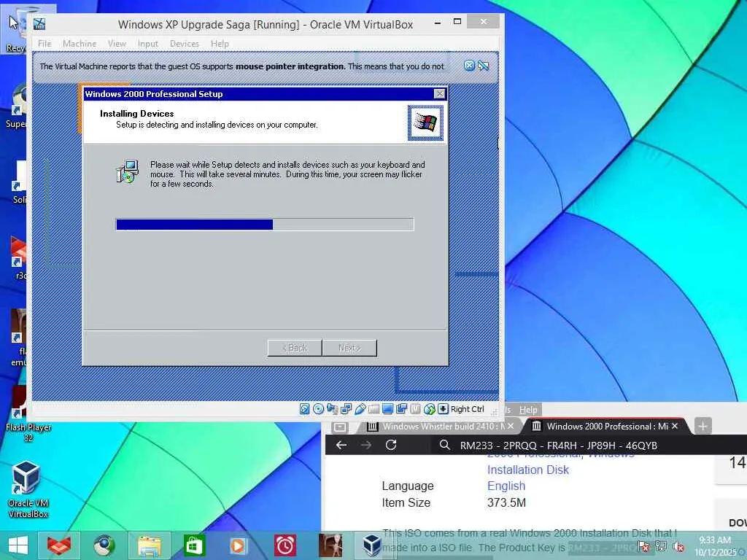Click the Right Ctrl host key label
Viewport: 747px width, 560px height.
[x=468, y=409]
